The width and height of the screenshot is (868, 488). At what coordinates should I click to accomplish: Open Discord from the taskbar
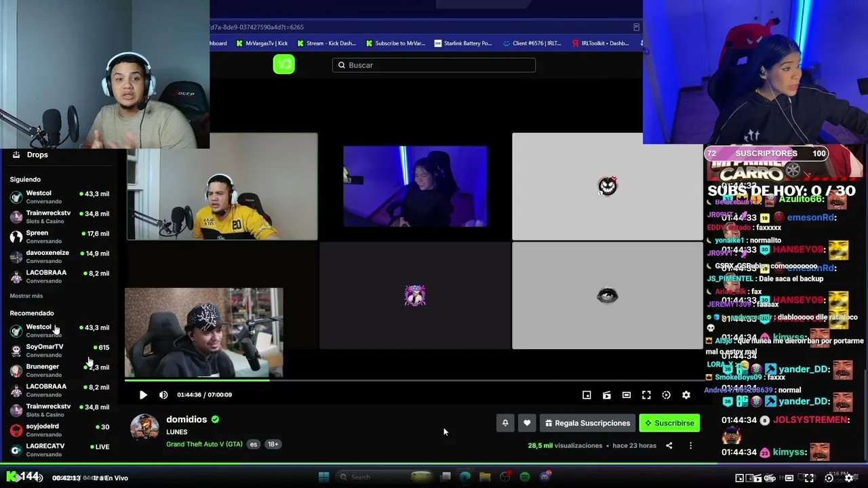[x=545, y=477]
